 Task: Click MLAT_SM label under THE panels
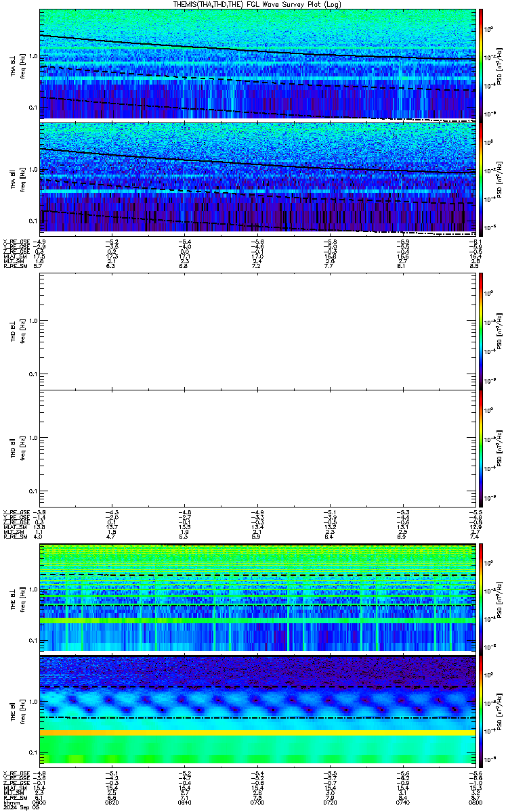click(14, 786)
